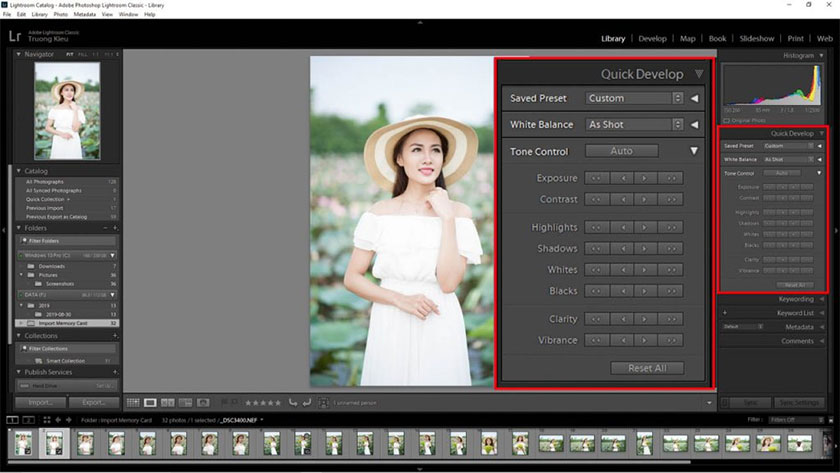The height and width of the screenshot is (473, 840).
Task: Expand the Comments panel
Action: coord(822,341)
